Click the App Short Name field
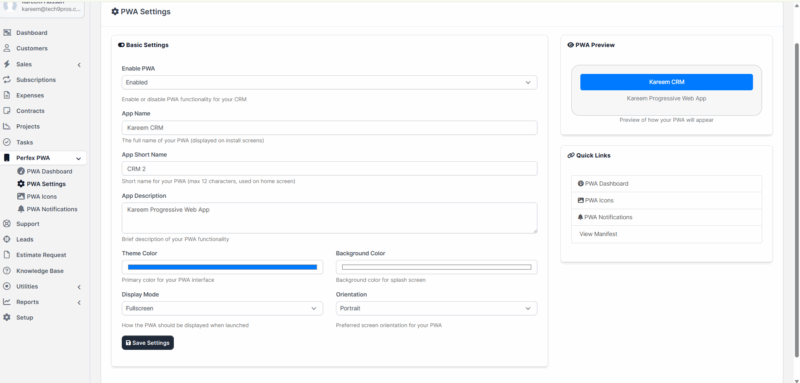 point(329,168)
